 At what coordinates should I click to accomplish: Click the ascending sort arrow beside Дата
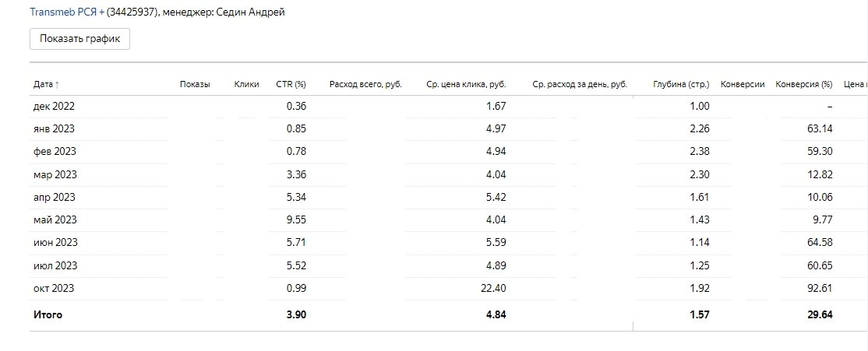57,85
